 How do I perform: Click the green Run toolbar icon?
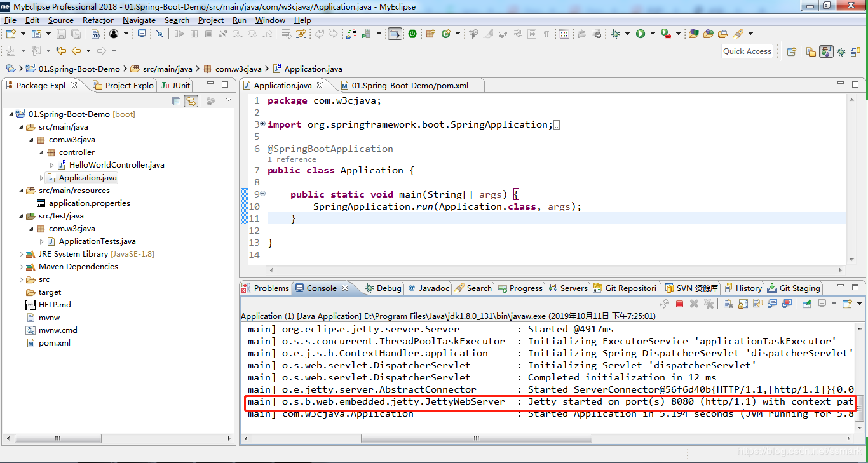641,34
